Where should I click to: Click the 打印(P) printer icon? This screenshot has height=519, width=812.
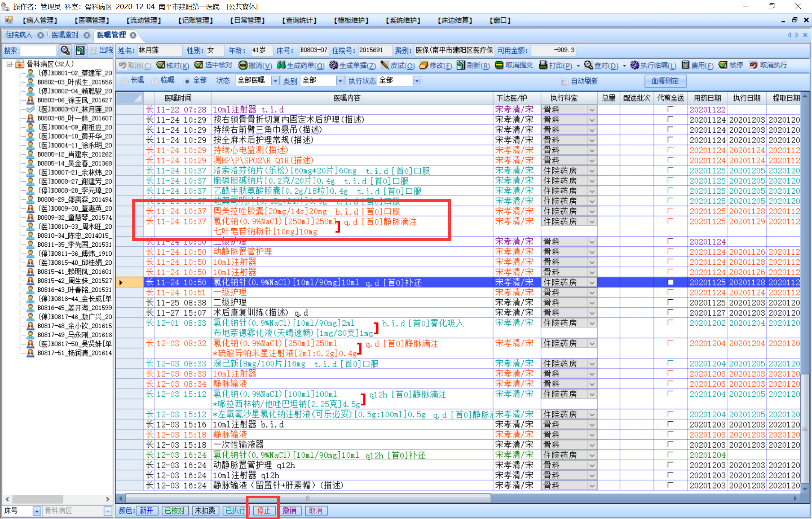543,65
